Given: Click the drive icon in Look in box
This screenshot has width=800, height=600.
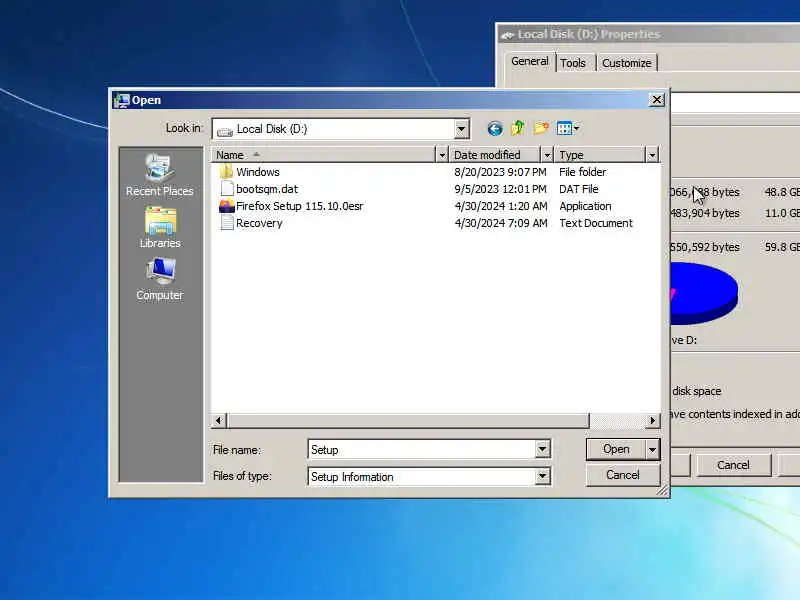Looking at the screenshot, I should 225,130.
